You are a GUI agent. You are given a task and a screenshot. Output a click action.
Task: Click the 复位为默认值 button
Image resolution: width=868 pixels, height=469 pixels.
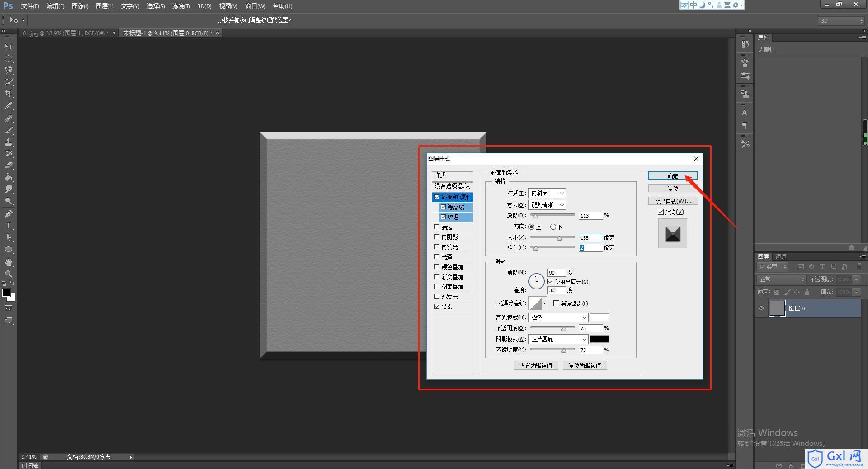coord(585,365)
